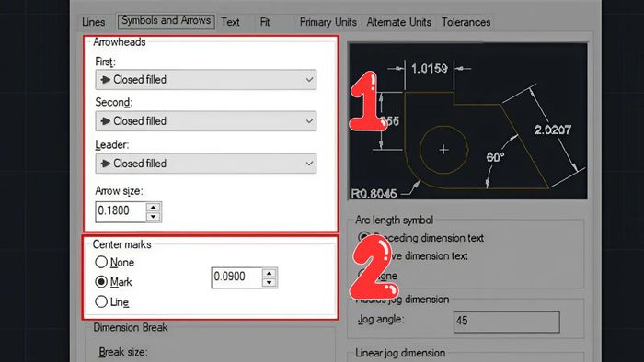Choose Preceding dimension text for arc symbol
Viewport: 644px width, 362px height.
(421, 238)
